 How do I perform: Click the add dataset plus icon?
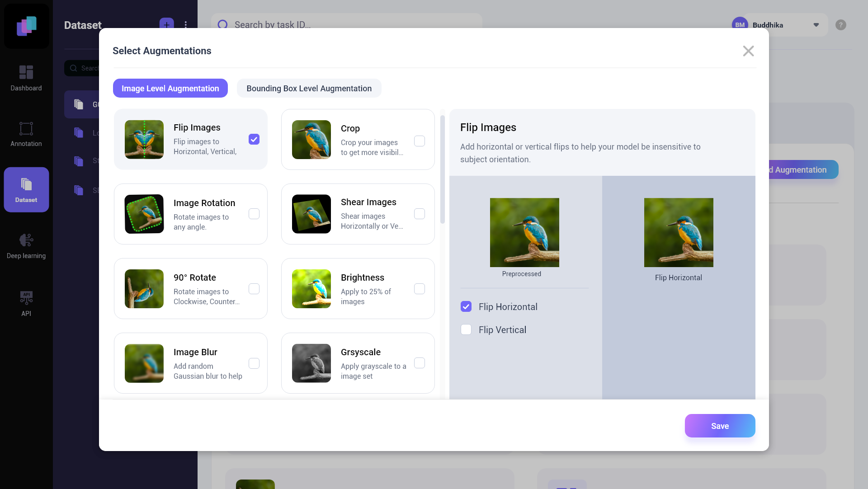pos(166,24)
